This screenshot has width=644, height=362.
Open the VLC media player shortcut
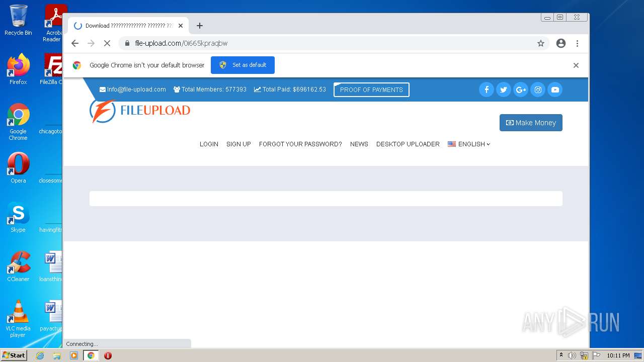click(x=18, y=319)
